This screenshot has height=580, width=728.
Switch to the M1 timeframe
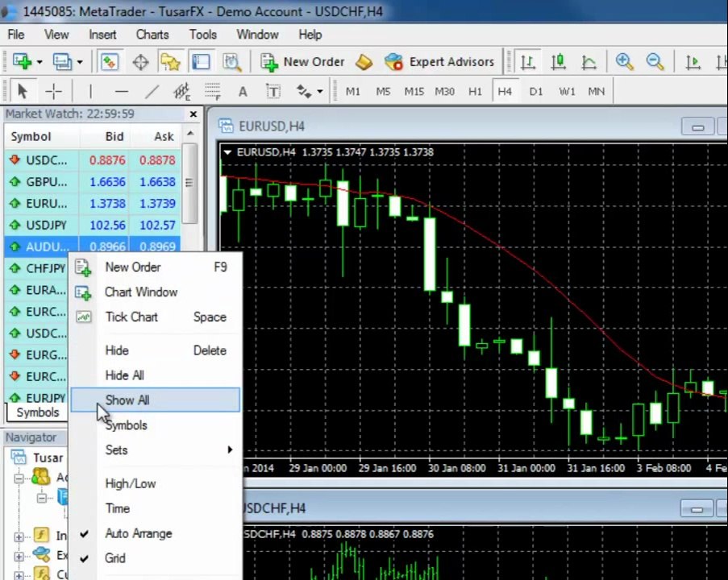(x=353, y=91)
